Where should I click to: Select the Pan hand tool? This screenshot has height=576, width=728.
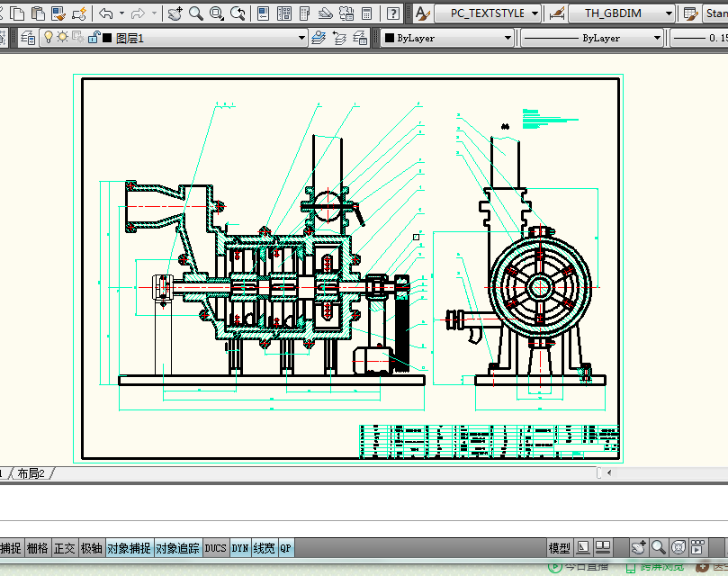click(175, 13)
